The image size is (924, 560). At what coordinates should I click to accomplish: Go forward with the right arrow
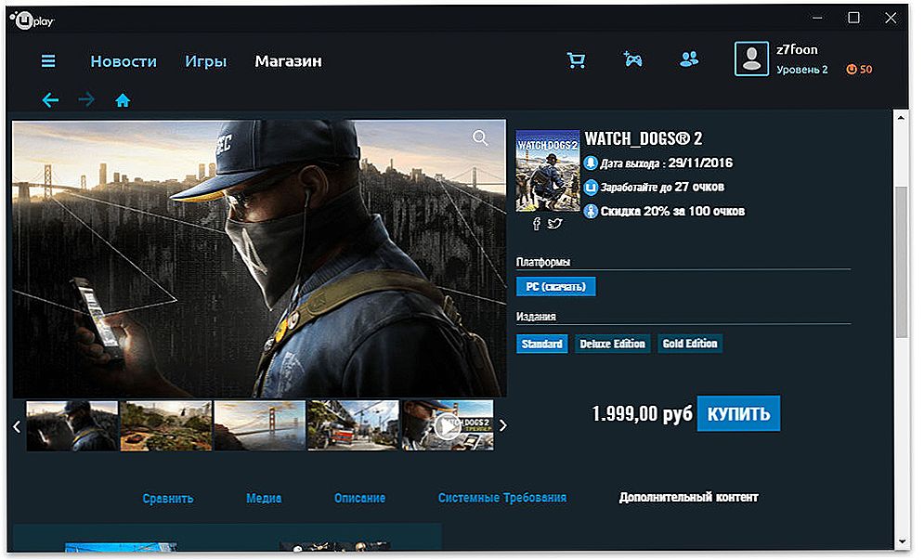[x=86, y=99]
